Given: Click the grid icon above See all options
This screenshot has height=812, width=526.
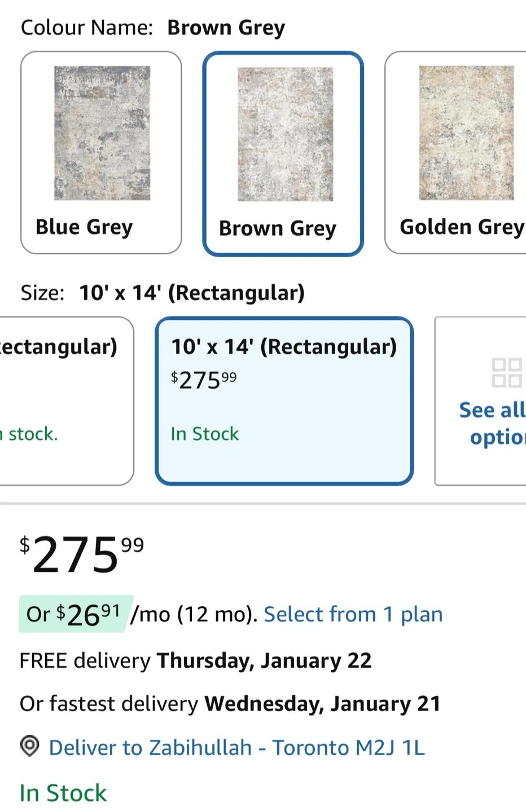Looking at the screenshot, I should point(506,372).
